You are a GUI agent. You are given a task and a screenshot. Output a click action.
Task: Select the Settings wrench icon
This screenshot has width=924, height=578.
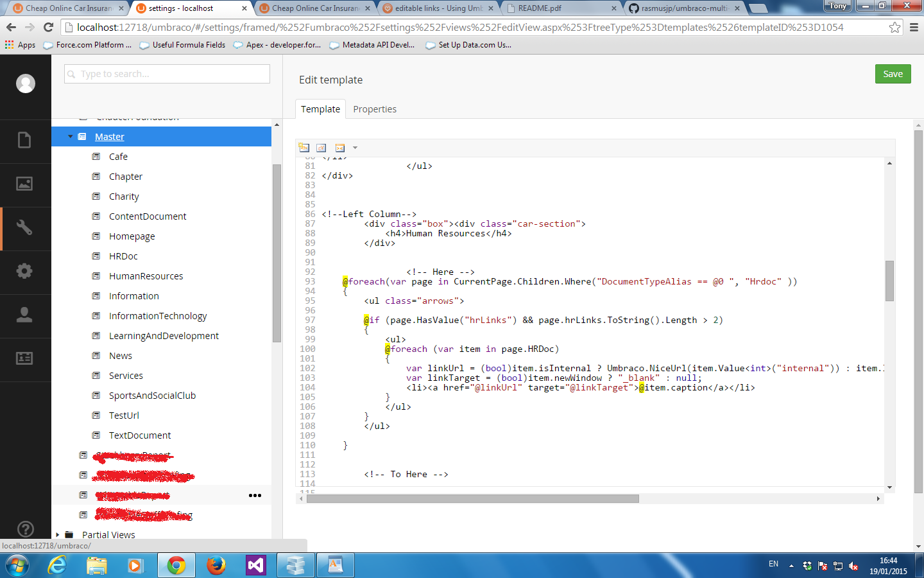[24, 228]
